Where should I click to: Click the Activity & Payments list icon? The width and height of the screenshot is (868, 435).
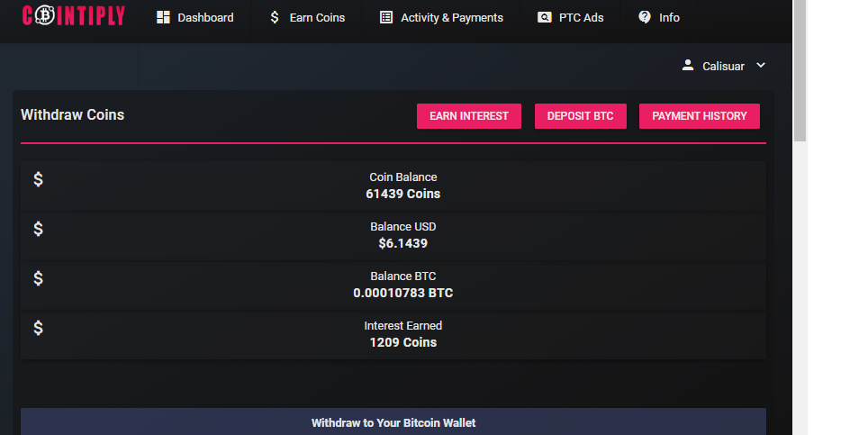[x=386, y=17]
